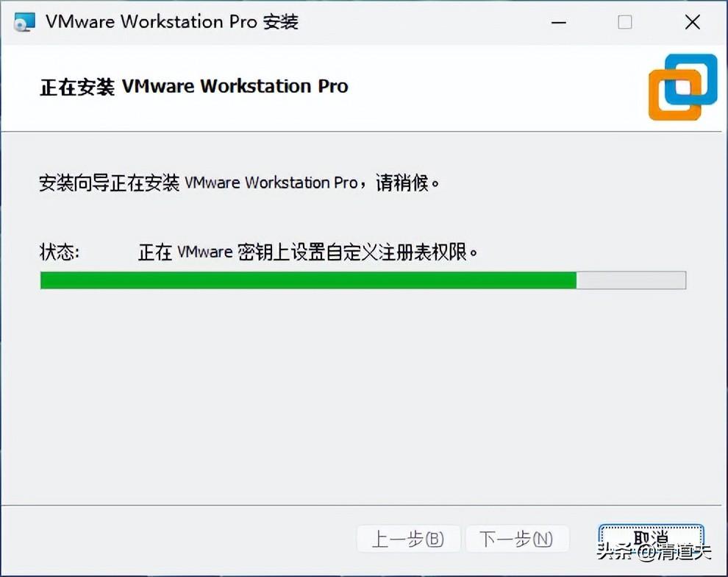The image size is (728, 577).
Task: Click the 下一步(N) next button
Action: (517, 539)
